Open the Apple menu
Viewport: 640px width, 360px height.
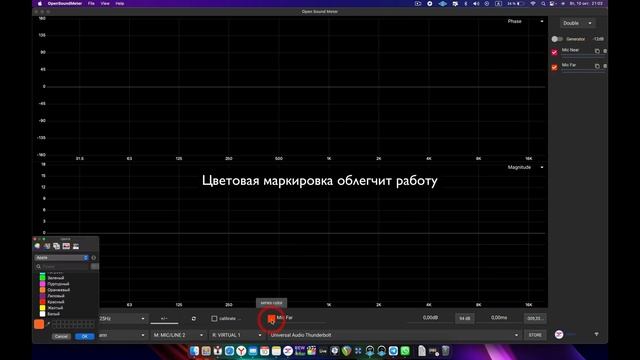point(40,4)
